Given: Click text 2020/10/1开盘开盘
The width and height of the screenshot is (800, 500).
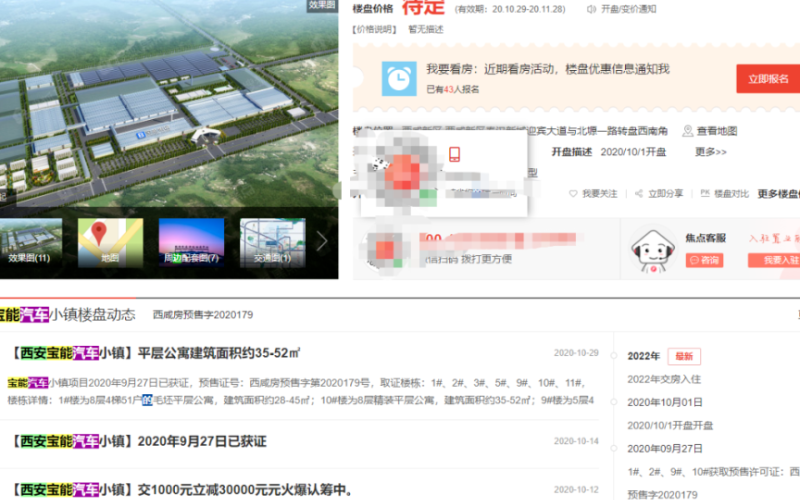Looking at the screenshot, I should (670, 426).
